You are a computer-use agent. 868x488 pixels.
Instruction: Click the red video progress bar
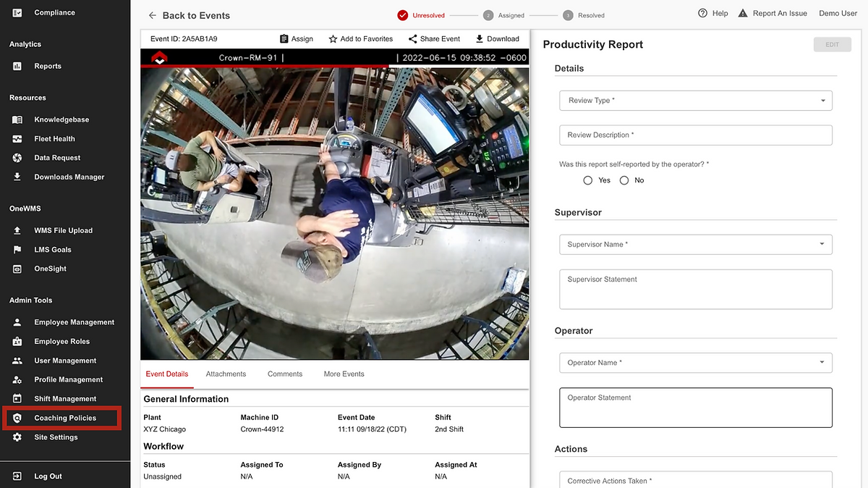tap(264, 67)
